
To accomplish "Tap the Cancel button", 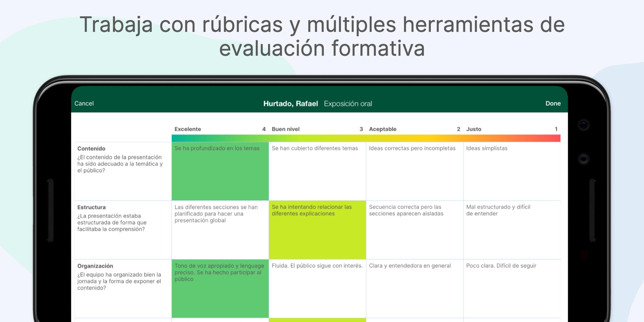I will pos(84,103).
